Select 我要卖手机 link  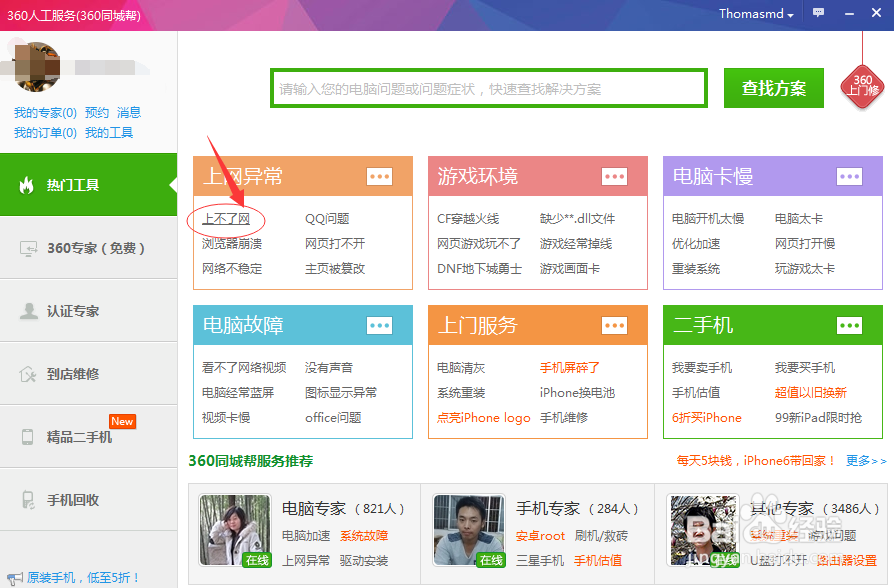(x=702, y=368)
